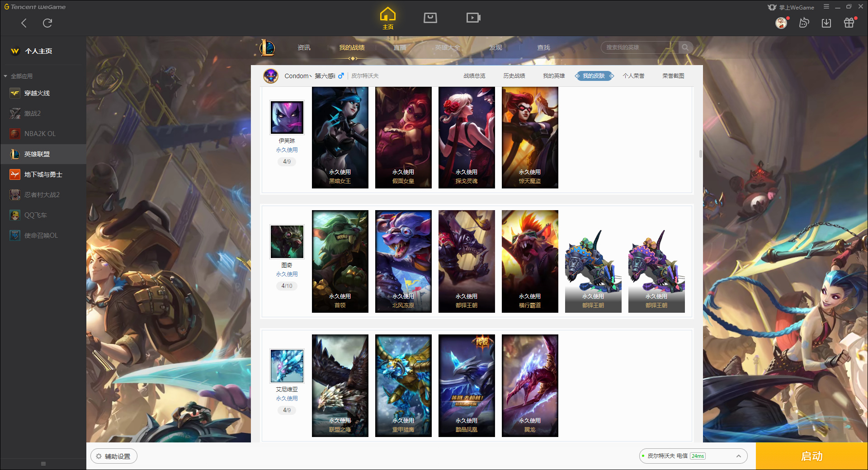Open the download manager icon

826,23
